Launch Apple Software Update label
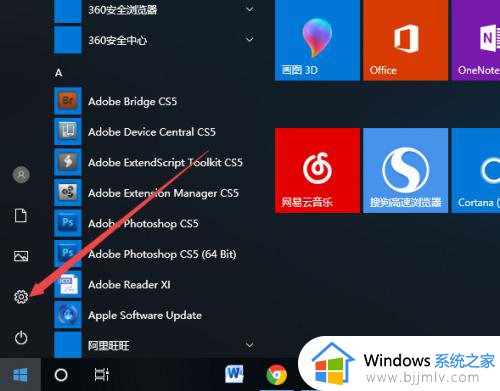This screenshot has width=500, height=391. (145, 316)
